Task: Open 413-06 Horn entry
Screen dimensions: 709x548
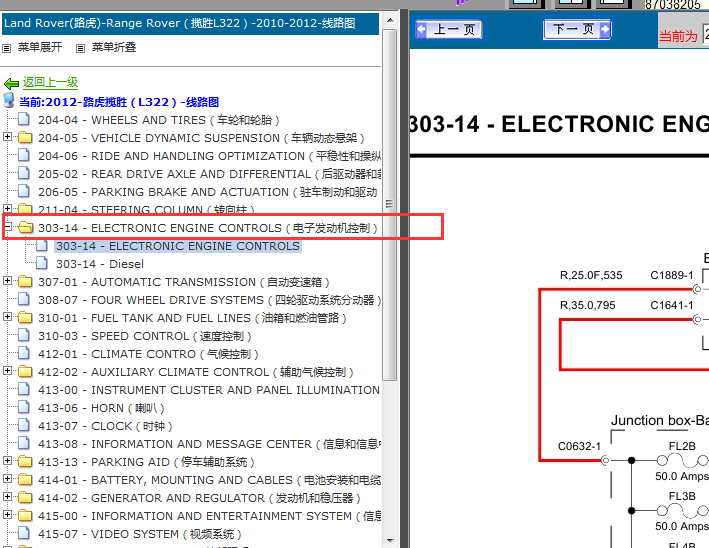Action: coord(101,408)
